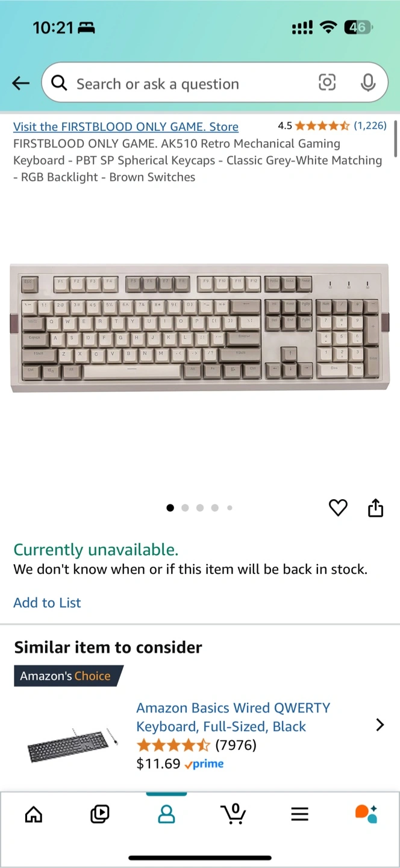Screen dimensions: 400x868
Task: Select the second image carousel dot
Action: [x=185, y=508]
